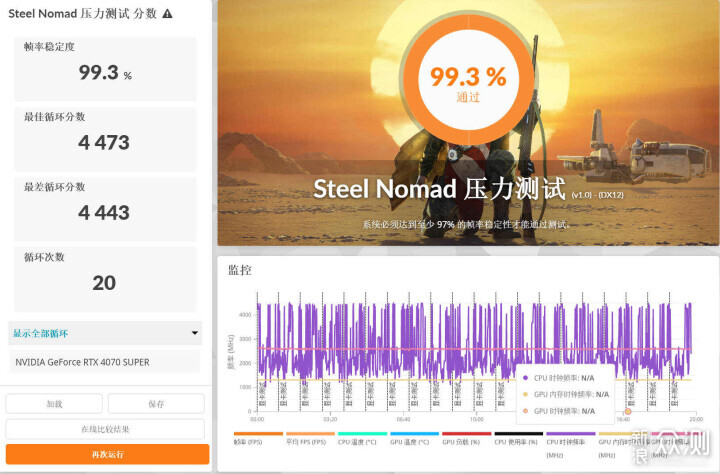Click the dropdown arrow on 显示全部循环
The width and height of the screenshot is (720, 474).
[195, 333]
